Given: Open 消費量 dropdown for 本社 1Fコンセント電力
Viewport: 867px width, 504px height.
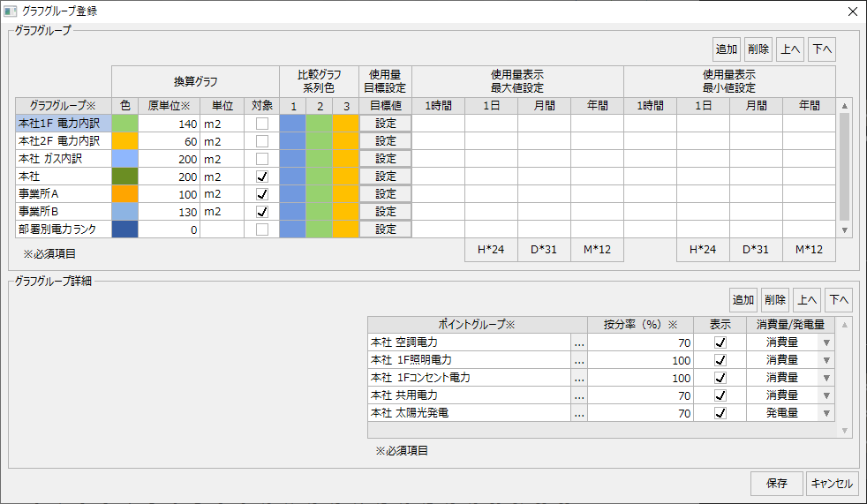Looking at the screenshot, I should point(826,378).
